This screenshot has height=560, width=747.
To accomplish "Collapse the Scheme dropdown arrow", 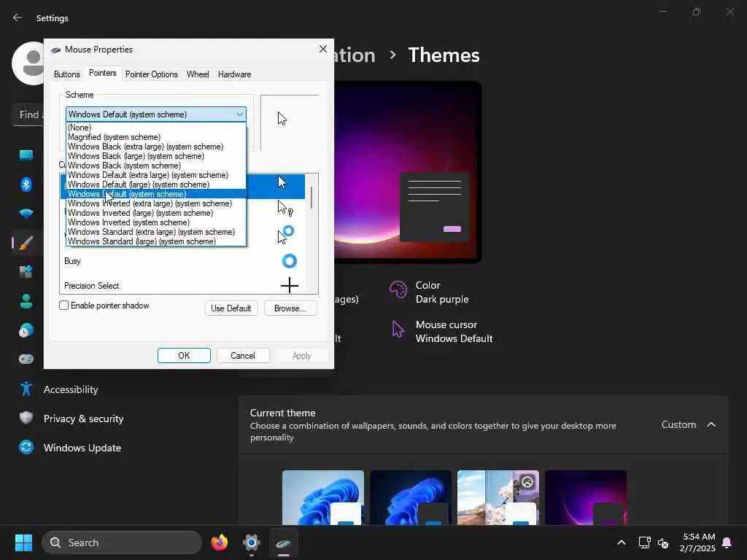I will click(x=239, y=114).
